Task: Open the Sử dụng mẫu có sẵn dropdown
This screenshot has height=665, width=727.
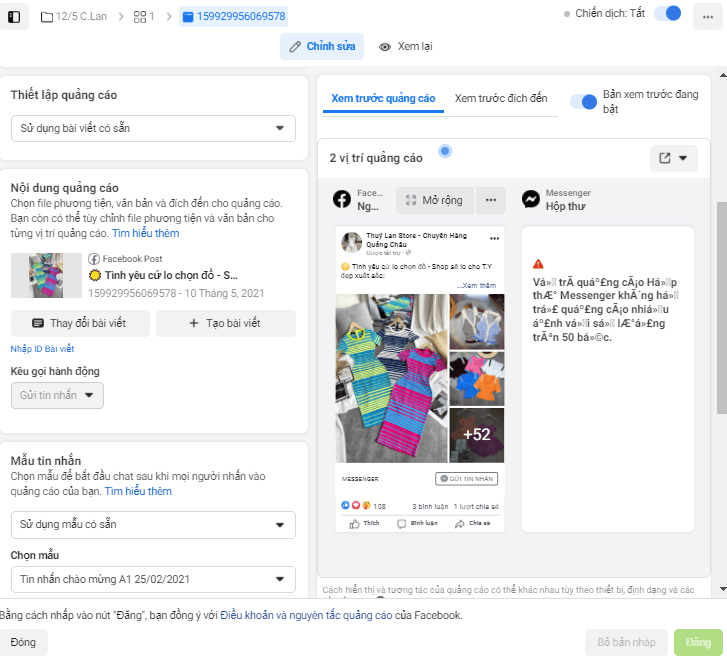Action: pos(153,525)
